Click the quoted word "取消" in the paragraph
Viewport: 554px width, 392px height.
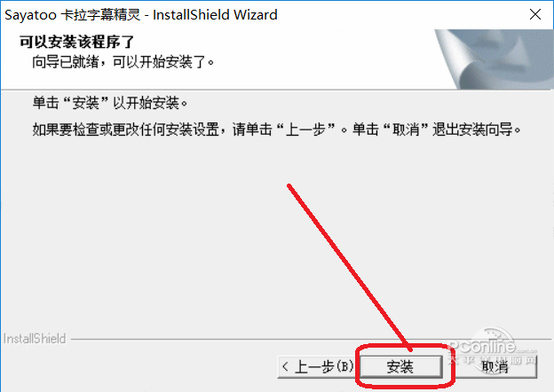pyautogui.click(x=406, y=129)
